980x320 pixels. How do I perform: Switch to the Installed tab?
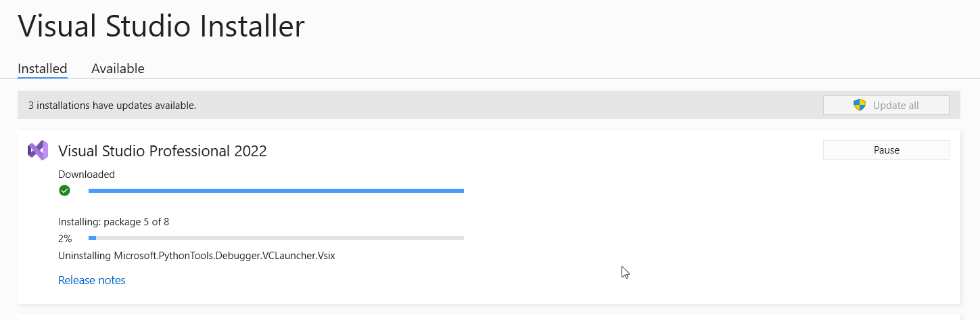43,68
